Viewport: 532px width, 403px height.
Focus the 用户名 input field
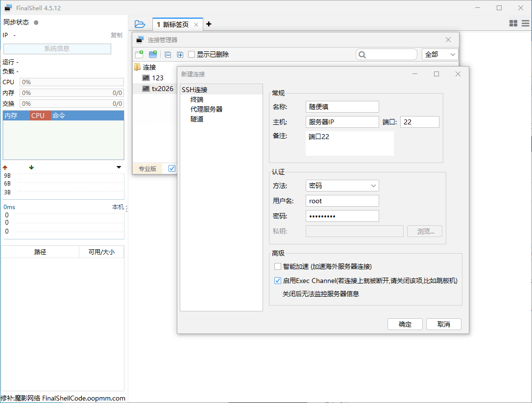coord(342,201)
